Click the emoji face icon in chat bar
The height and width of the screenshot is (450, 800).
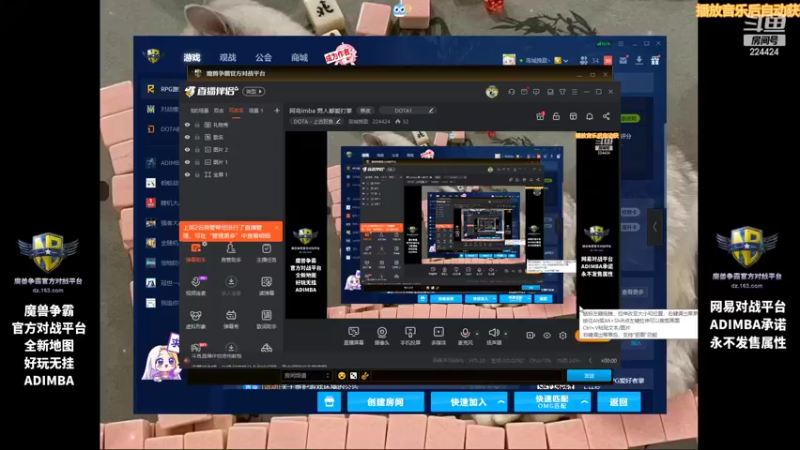point(341,376)
